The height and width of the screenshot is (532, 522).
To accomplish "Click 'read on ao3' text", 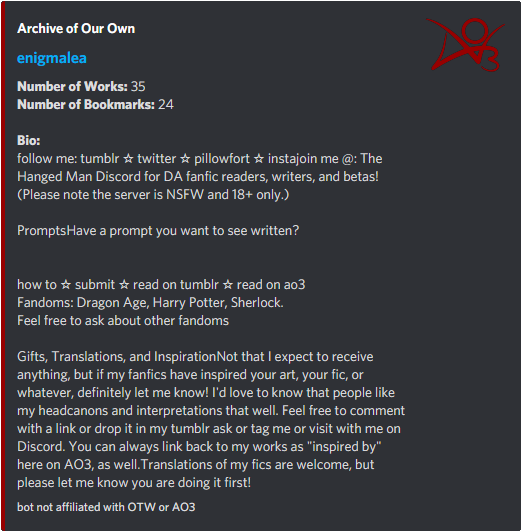I will pyautogui.click(x=271, y=285).
